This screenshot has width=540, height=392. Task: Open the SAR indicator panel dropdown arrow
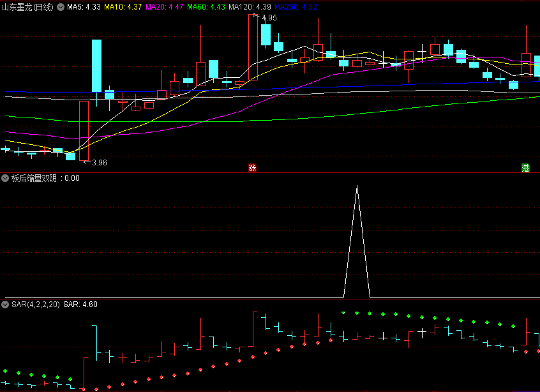[5, 305]
